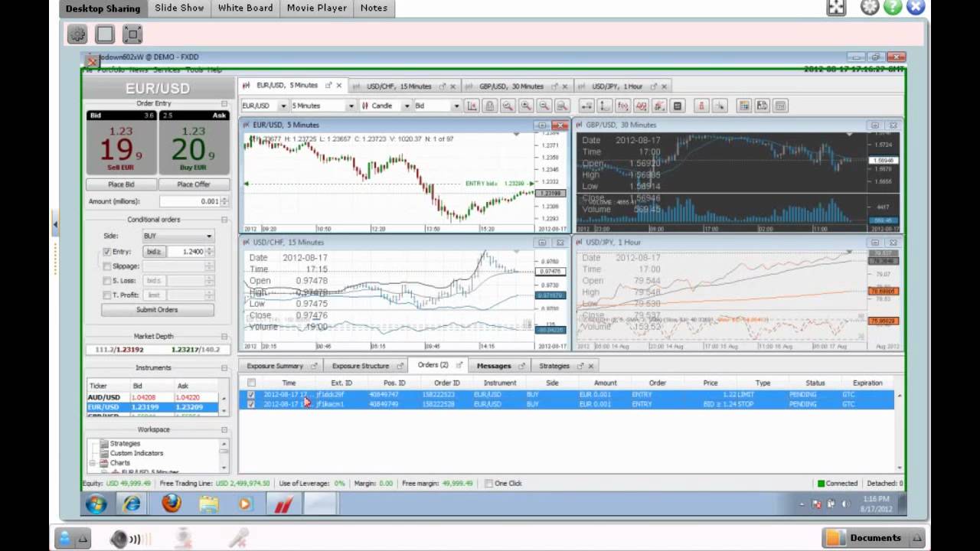The width and height of the screenshot is (980, 551).
Task: Click the dark square icon in the chart toolbar
Action: [x=678, y=106]
